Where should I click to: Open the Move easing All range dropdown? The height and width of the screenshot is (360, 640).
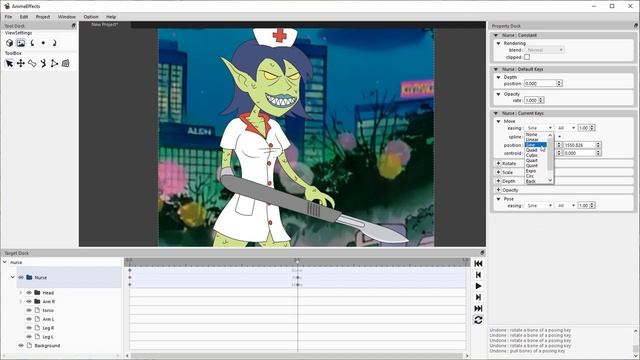[567, 128]
